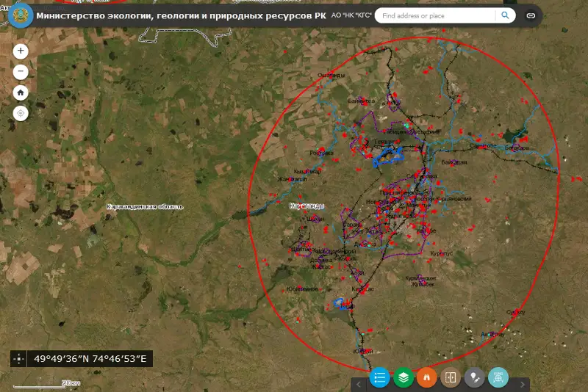The image size is (588, 392).
Task: Zoom out of the map
Action: pyautogui.click(x=21, y=72)
